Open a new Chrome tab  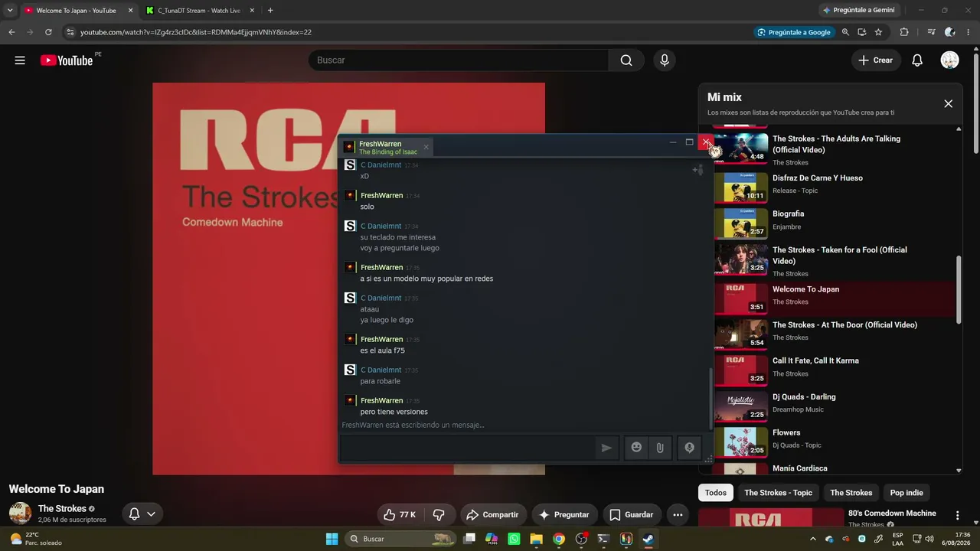tap(270, 10)
